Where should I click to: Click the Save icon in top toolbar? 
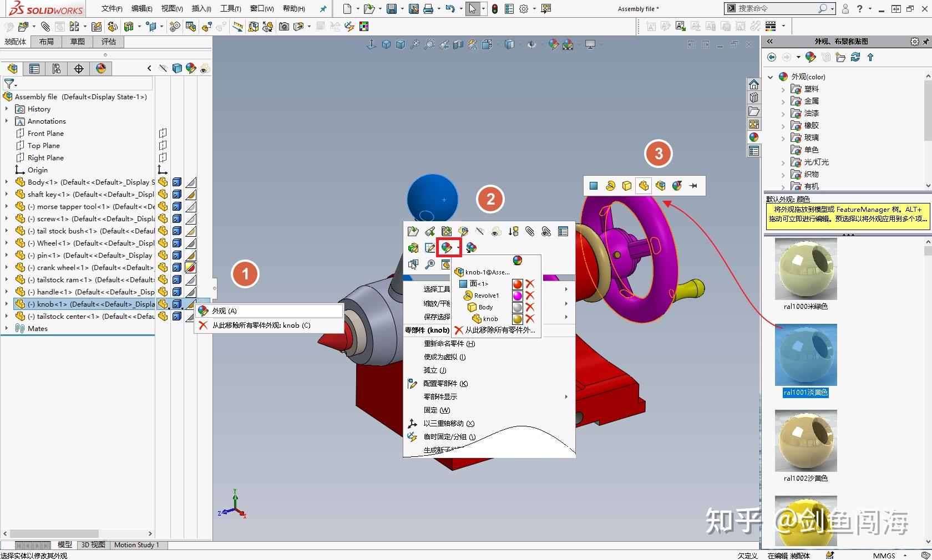click(x=392, y=9)
